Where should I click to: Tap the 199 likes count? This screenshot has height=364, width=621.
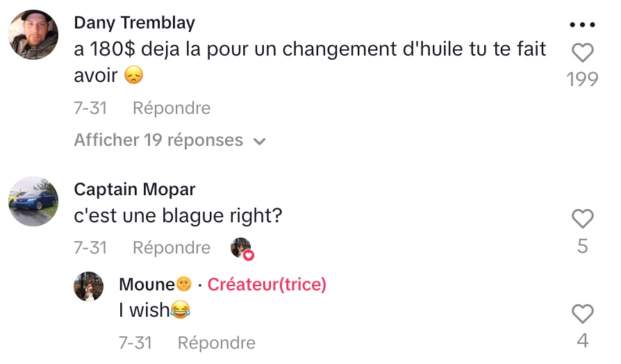[582, 79]
